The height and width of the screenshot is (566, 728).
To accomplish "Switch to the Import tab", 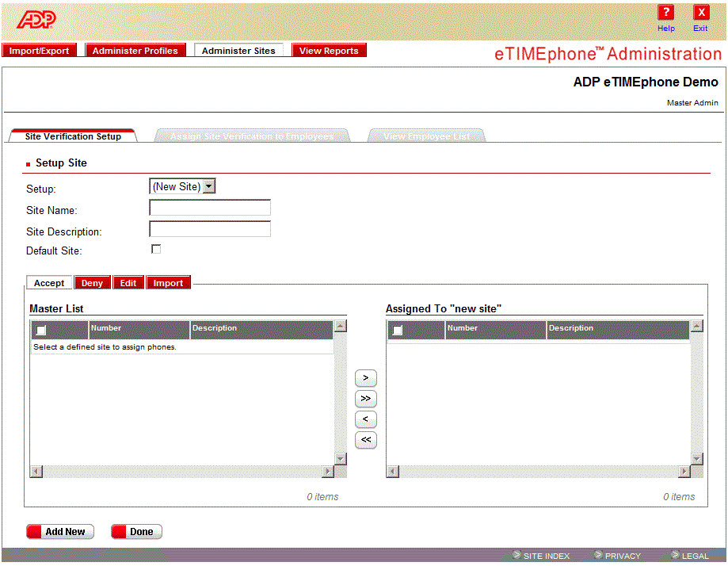I will pyautogui.click(x=168, y=282).
